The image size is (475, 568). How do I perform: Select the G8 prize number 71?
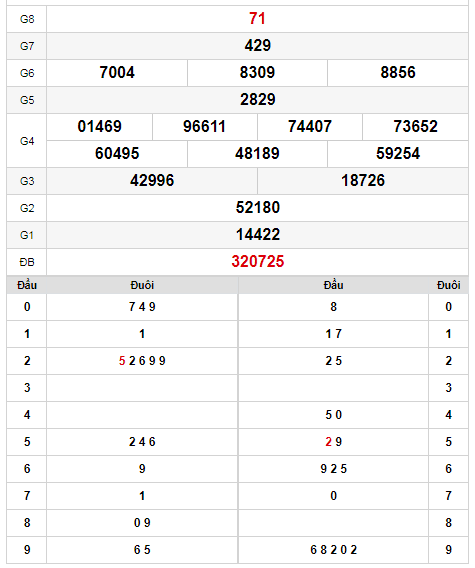[257, 18]
